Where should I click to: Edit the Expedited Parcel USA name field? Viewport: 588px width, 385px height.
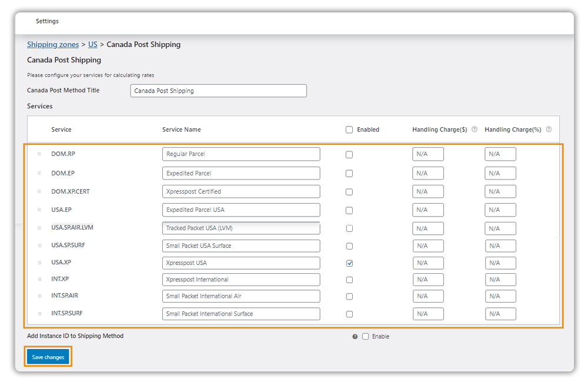point(241,210)
